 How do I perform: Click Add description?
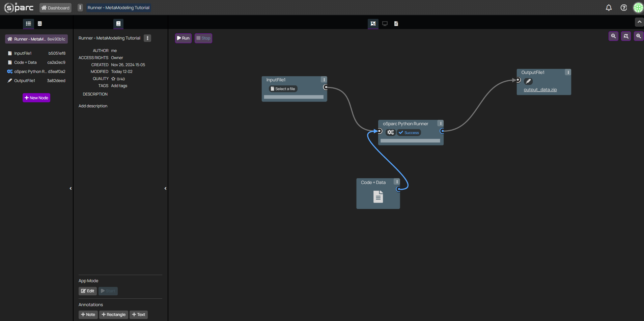tap(93, 106)
